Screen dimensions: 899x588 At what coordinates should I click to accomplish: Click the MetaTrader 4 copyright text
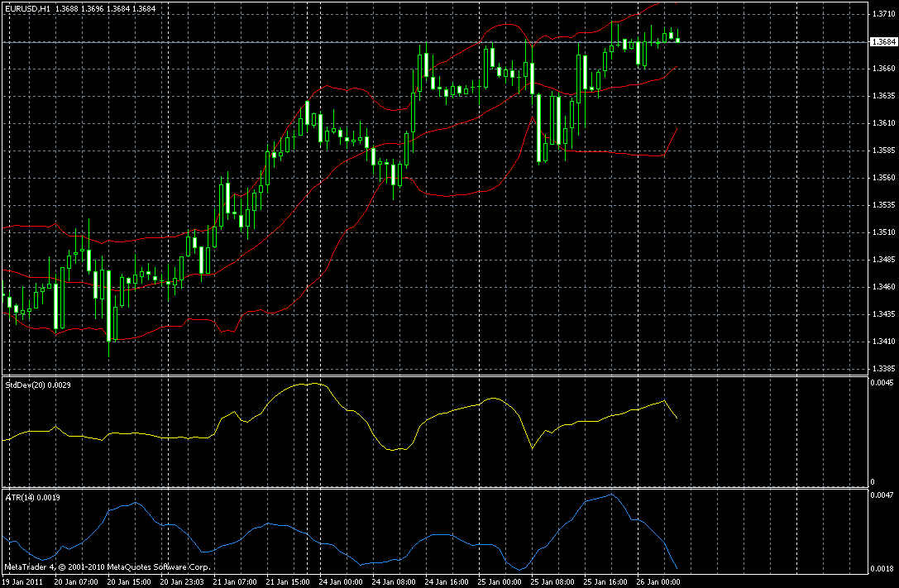[108, 567]
